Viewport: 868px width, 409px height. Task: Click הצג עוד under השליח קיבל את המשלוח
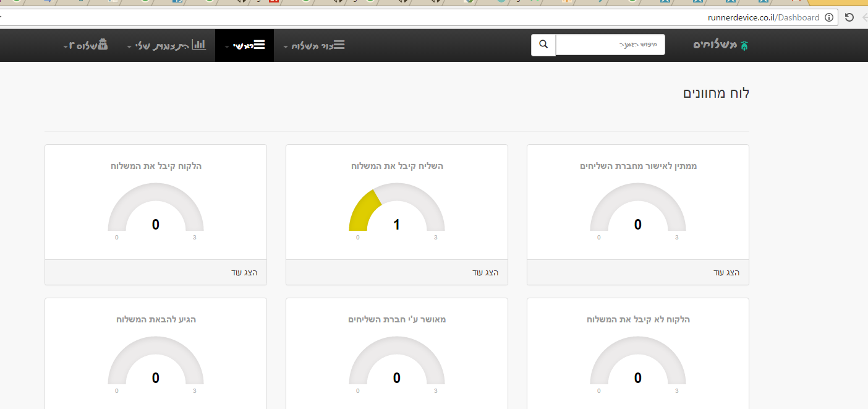[485, 273]
